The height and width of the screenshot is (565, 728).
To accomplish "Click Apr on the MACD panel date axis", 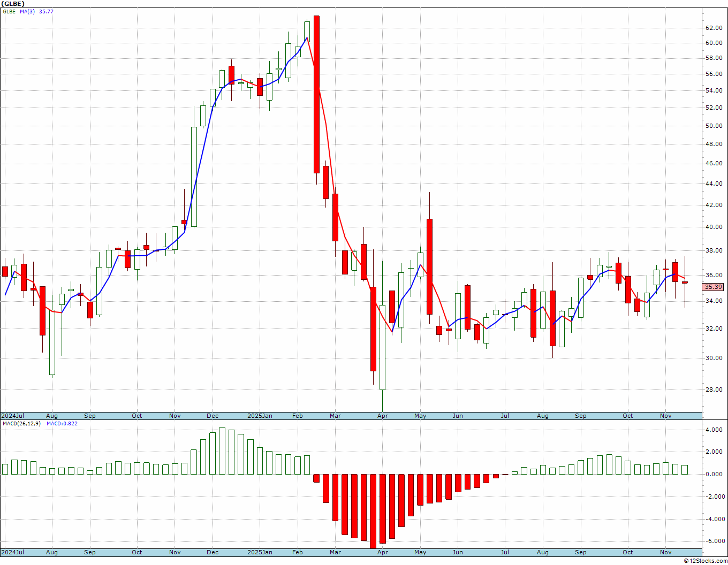I will [x=383, y=552].
